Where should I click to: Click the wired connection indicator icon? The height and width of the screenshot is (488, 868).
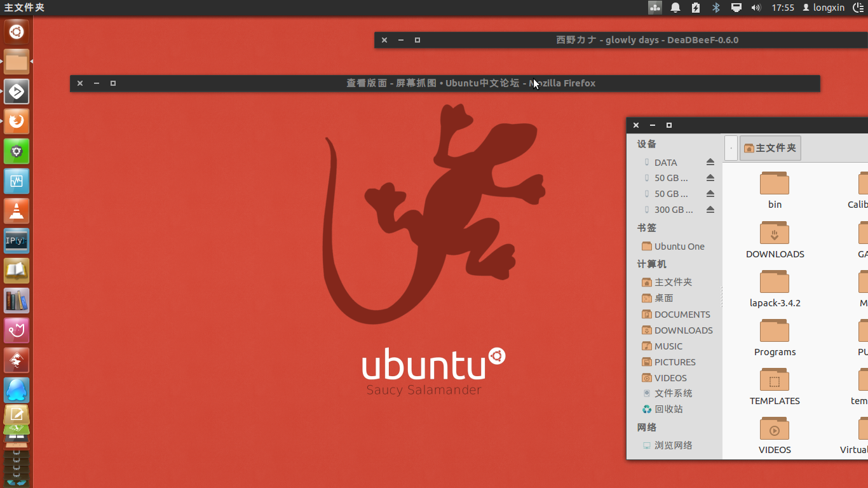[x=736, y=8]
